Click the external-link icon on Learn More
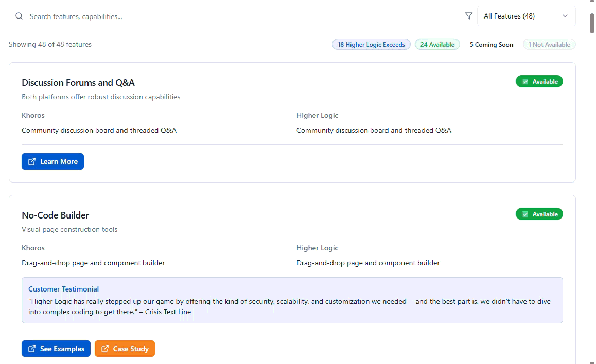596x364 pixels. tap(32, 161)
